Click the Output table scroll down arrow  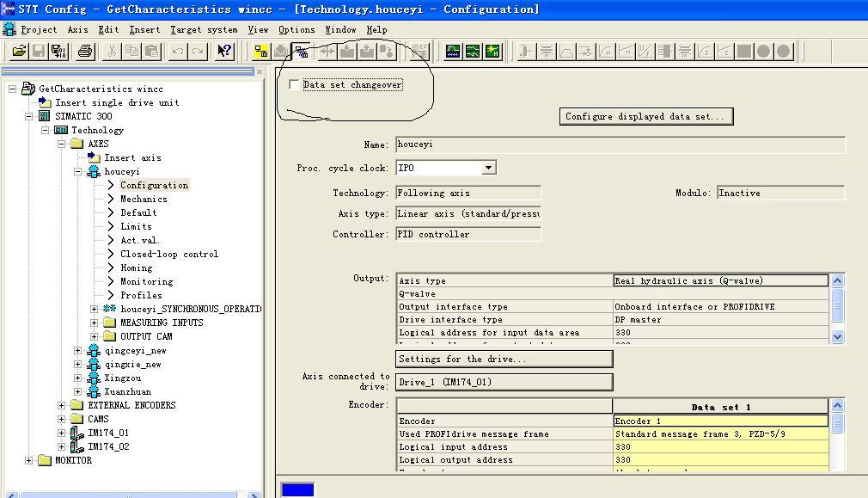(x=837, y=336)
